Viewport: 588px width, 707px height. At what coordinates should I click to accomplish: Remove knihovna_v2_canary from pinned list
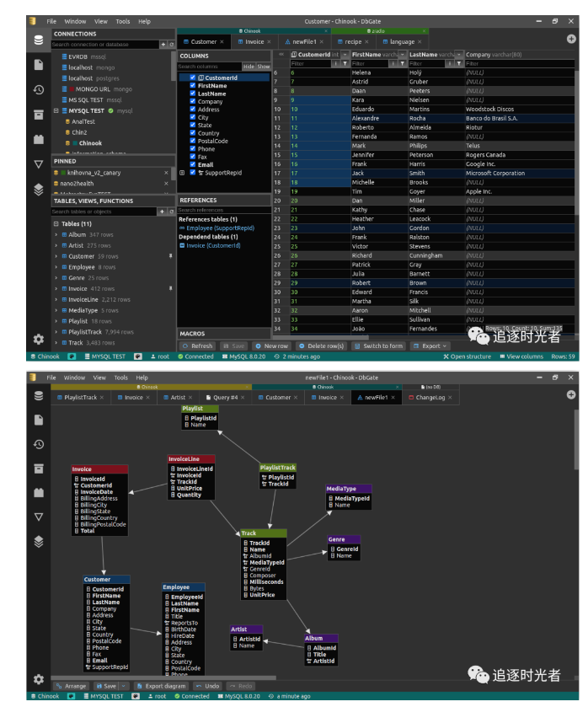coord(166,173)
